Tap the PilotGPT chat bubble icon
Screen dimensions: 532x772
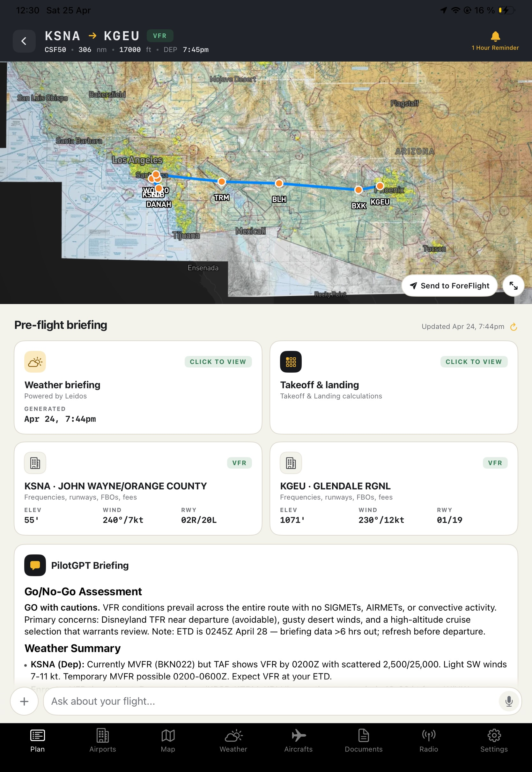(x=35, y=565)
